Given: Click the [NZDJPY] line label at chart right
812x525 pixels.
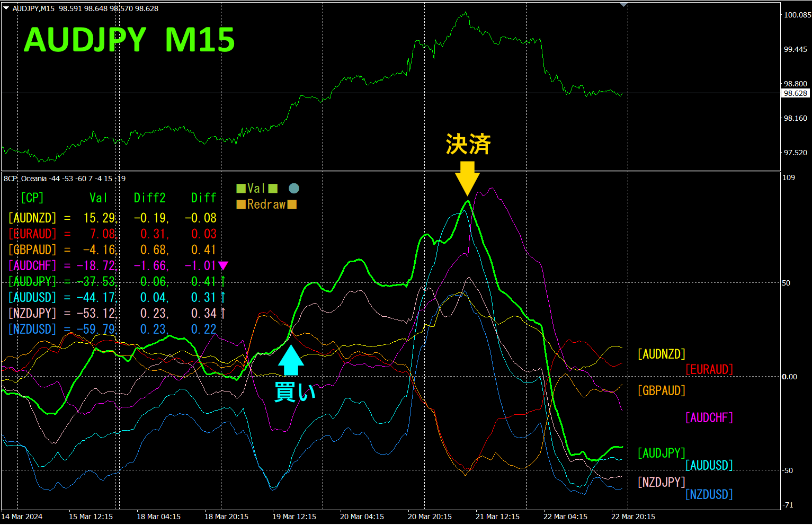Looking at the screenshot, I should coord(662,482).
